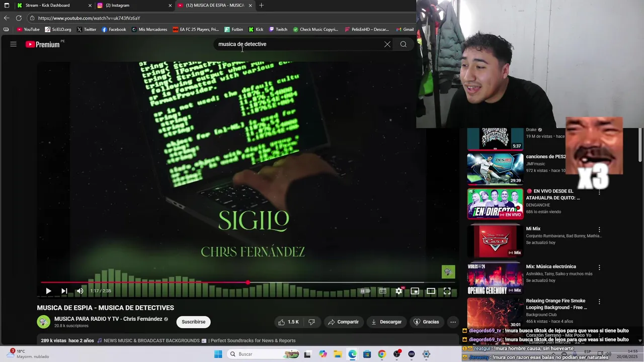The image size is (644, 362).
Task: Click the Descargar download button
Action: 386,322
